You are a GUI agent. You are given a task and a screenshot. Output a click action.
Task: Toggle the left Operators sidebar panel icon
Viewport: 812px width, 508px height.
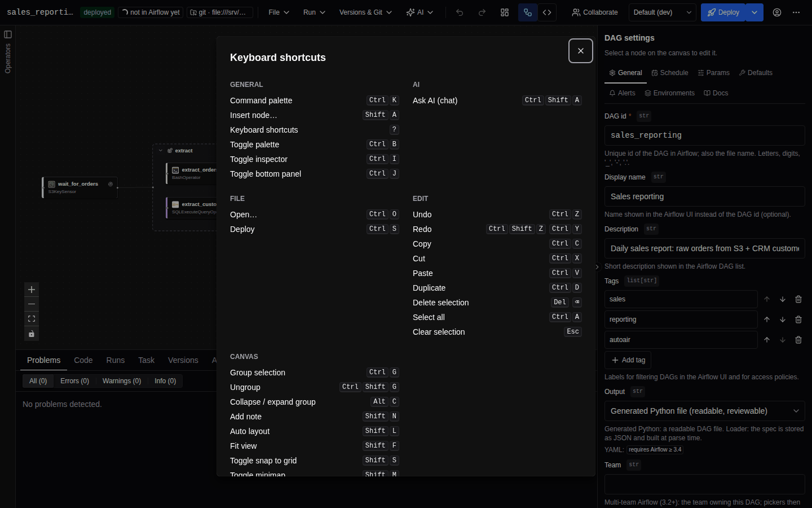pyautogui.click(x=8, y=34)
